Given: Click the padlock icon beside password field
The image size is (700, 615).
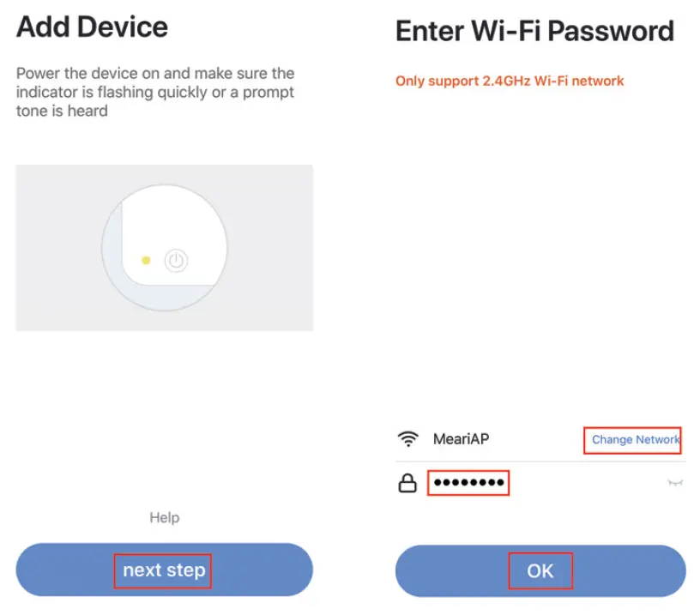Looking at the screenshot, I should tap(407, 484).
